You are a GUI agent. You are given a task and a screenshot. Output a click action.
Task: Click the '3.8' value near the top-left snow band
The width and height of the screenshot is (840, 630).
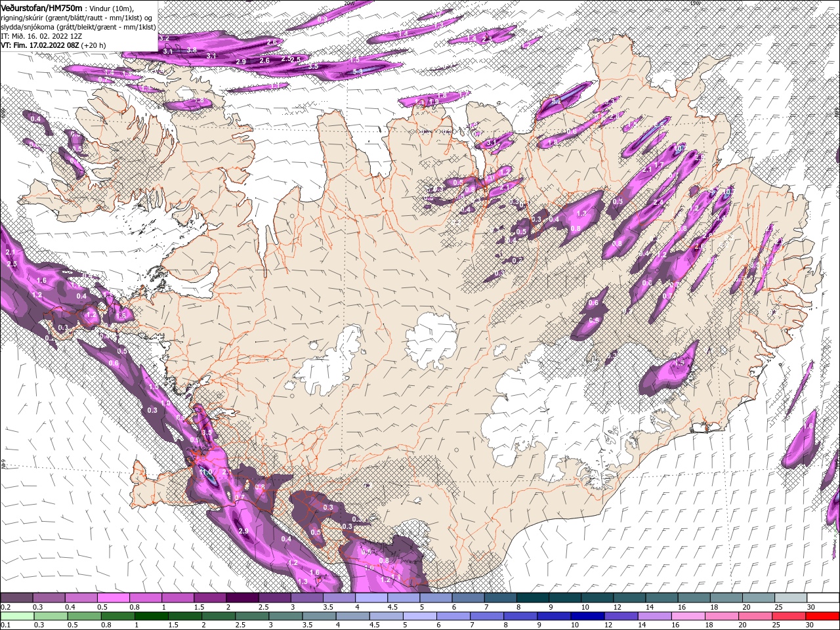point(192,50)
